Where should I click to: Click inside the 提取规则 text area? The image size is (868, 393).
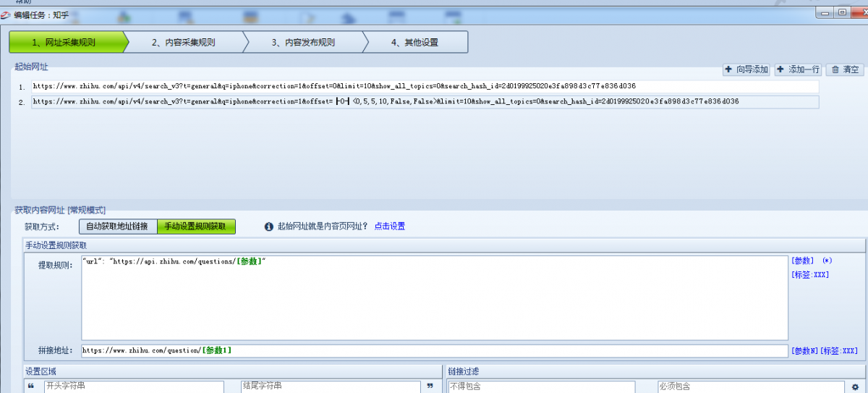point(435,297)
